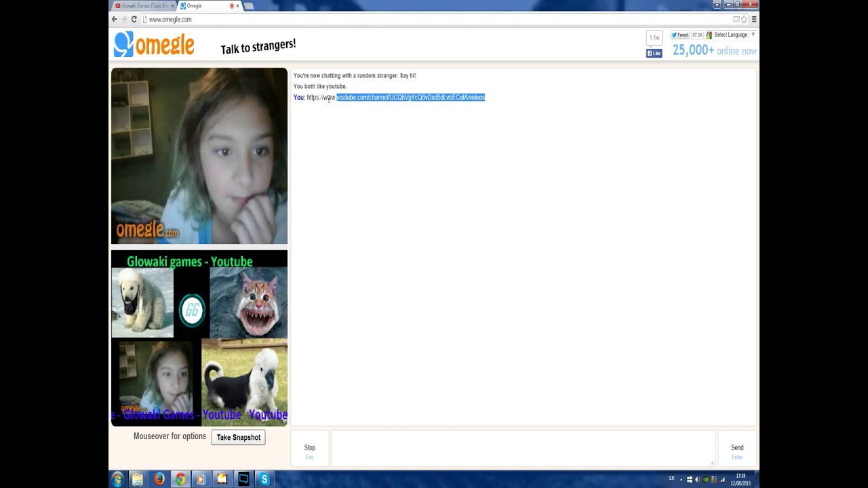
Task: Open File Explorer from the taskbar
Action: click(x=138, y=479)
